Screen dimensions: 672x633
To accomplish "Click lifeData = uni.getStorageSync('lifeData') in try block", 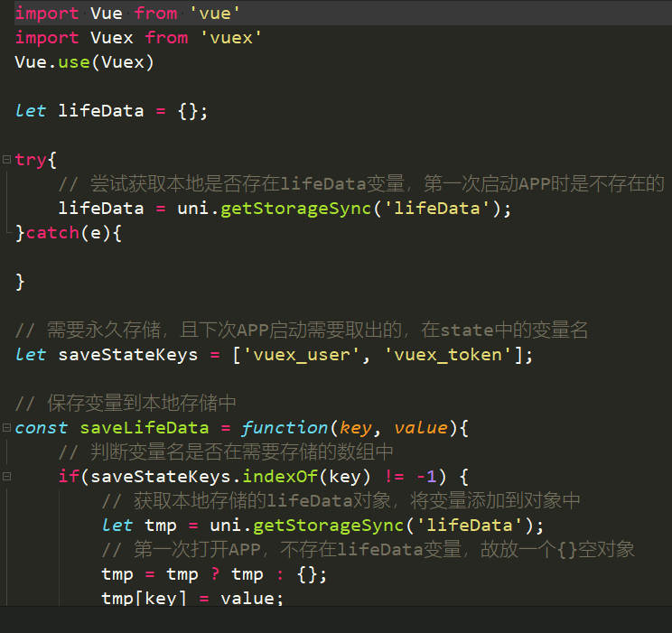I will coord(285,209).
